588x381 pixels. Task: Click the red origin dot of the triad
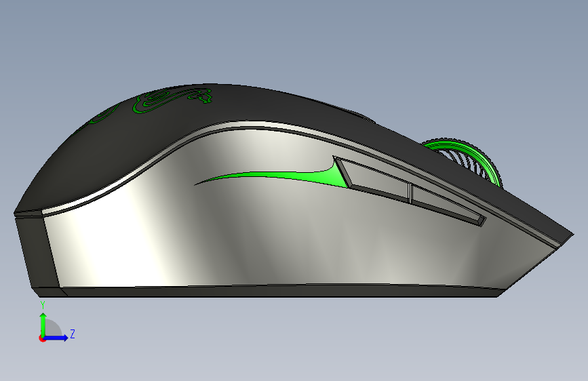[42, 339]
